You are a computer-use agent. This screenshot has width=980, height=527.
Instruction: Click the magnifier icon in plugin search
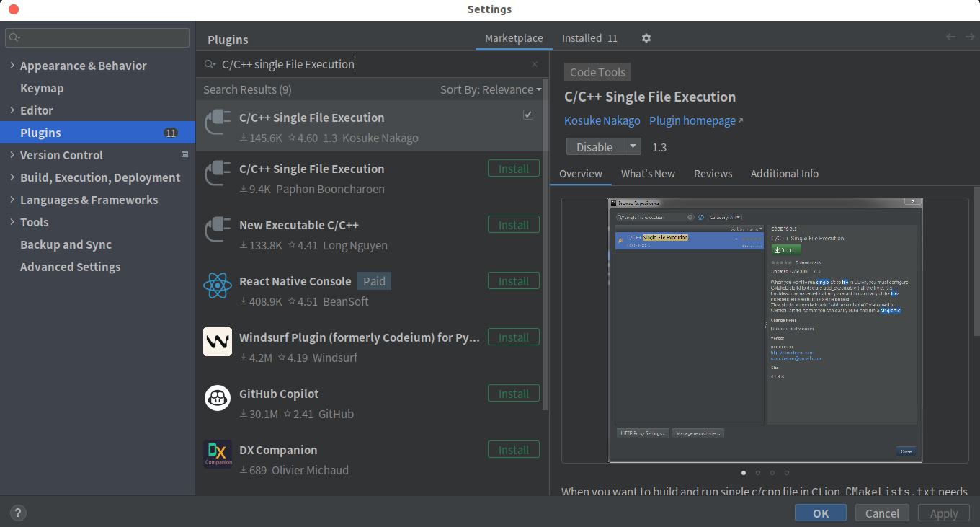point(210,64)
